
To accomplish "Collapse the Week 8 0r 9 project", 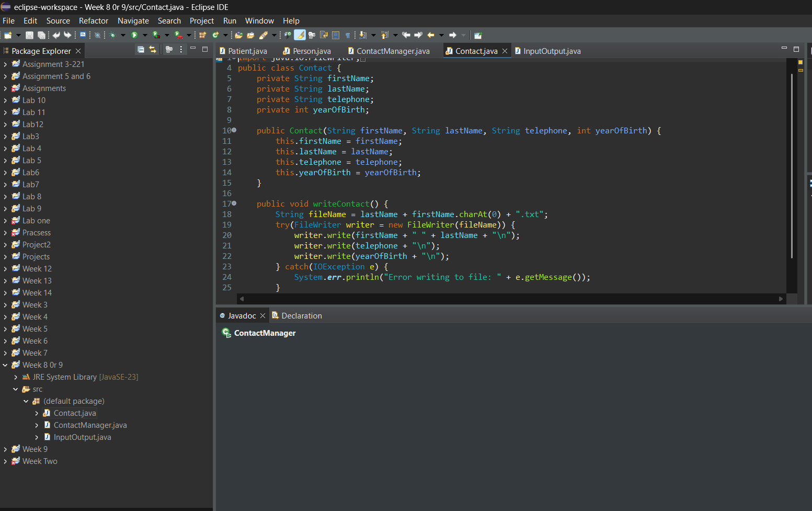I will point(5,365).
